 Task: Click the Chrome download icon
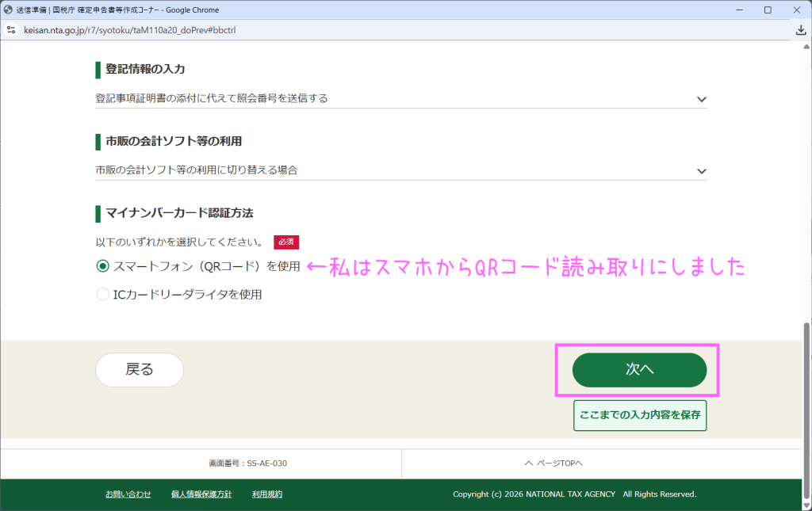click(800, 30)
